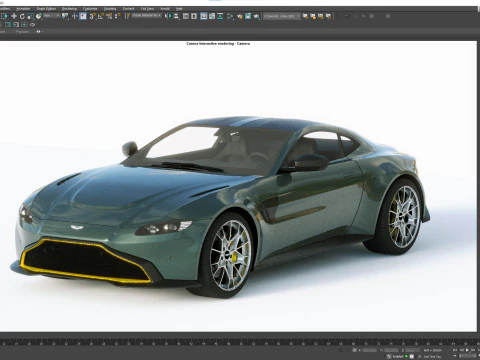Click the X coordinate input field
Screen dimensions: 480x360
(x=369, y=350)
